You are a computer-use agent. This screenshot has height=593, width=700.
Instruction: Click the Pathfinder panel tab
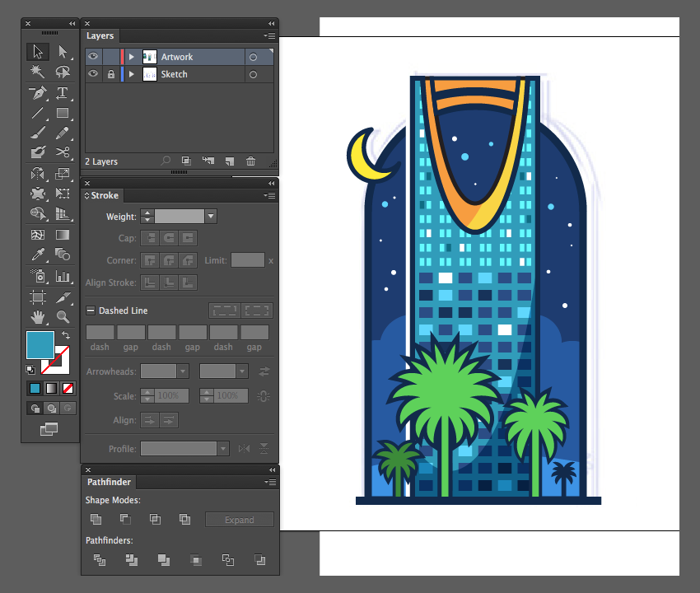[109, 482]
